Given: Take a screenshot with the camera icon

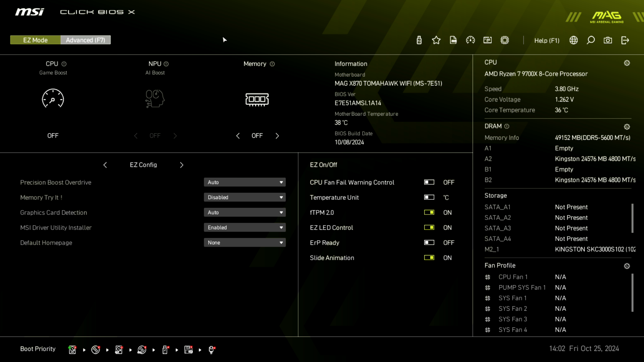Looking at the screenshot, I should [x=608, y=40].
